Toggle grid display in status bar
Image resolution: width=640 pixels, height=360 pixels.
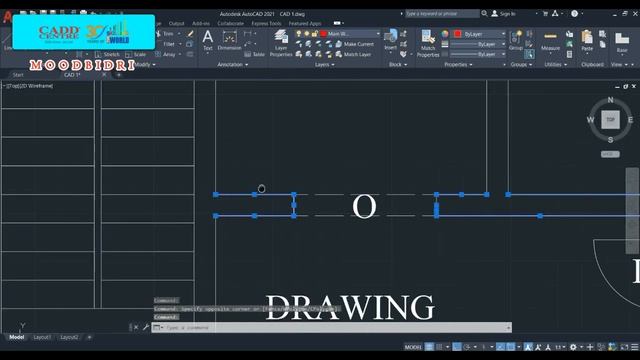[429, 347]
